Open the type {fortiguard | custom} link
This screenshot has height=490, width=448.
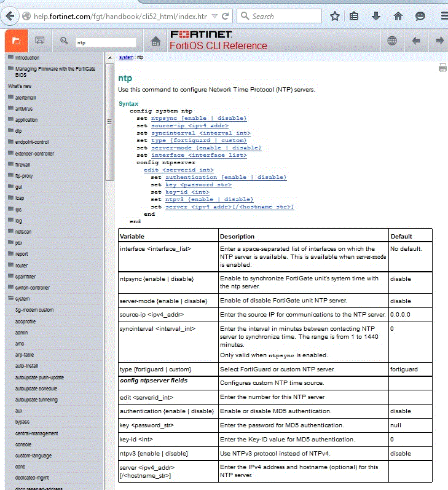198,141
